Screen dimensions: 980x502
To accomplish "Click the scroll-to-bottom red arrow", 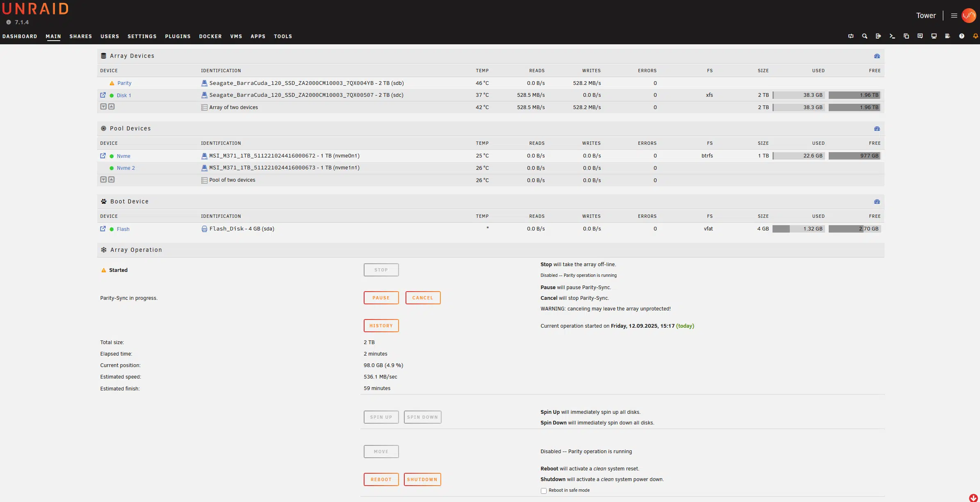I will (x=973, y=498).
